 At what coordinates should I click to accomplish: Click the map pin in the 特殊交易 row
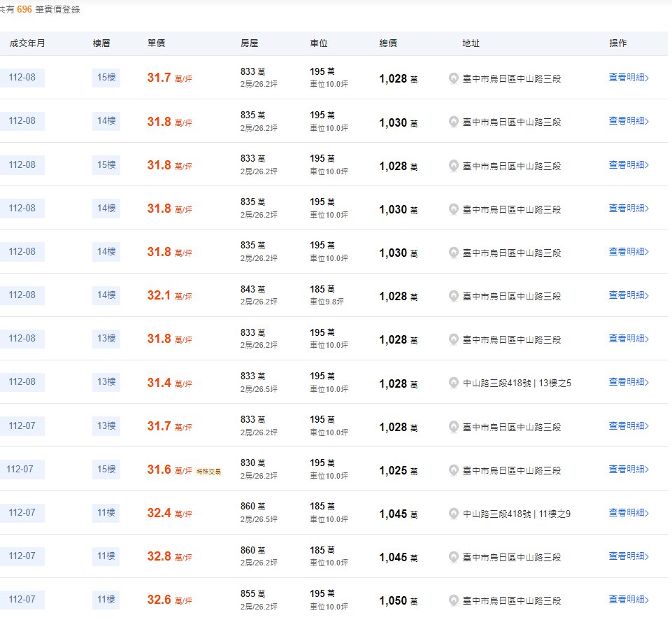pos(453,470)
